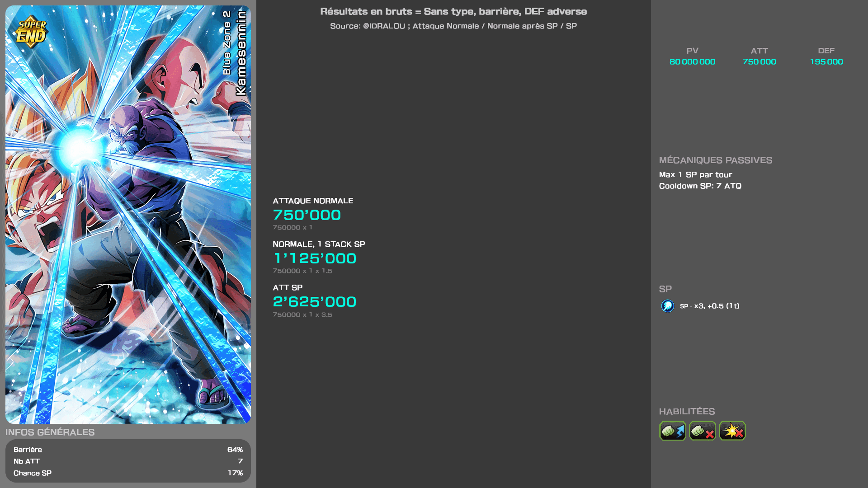Image resolution: width=868 pixels, height=488 pixels.
Task: Click the formula 750000 x 1 x 1.5
Action: (x=302, y=271)
